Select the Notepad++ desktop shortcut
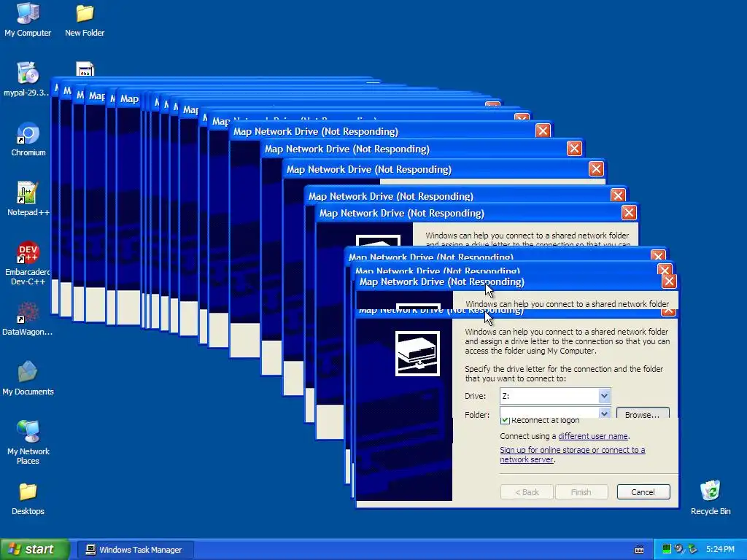 (x=28, y=198)
